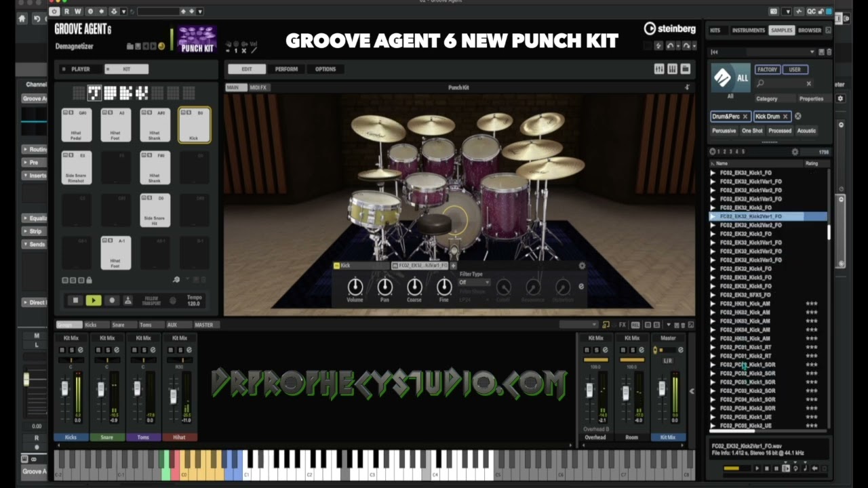Click the Master channel volume fader
Viewport: 868px width, 488px height.
pos(662,388)
